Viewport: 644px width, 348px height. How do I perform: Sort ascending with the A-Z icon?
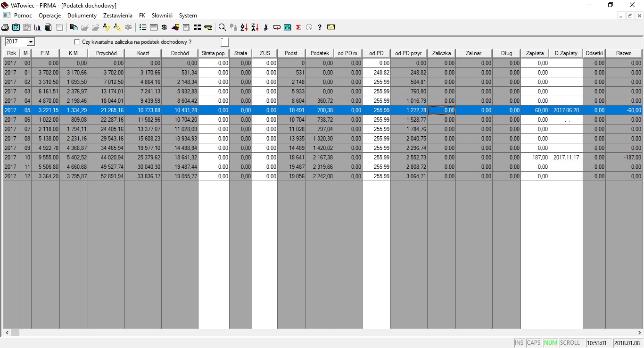[244, 27]
